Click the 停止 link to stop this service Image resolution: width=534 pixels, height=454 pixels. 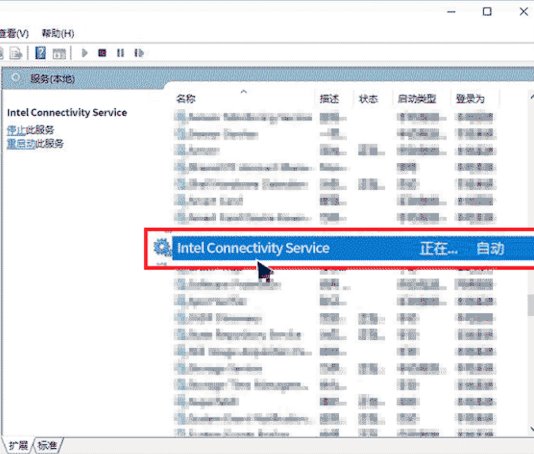point(16,130)
